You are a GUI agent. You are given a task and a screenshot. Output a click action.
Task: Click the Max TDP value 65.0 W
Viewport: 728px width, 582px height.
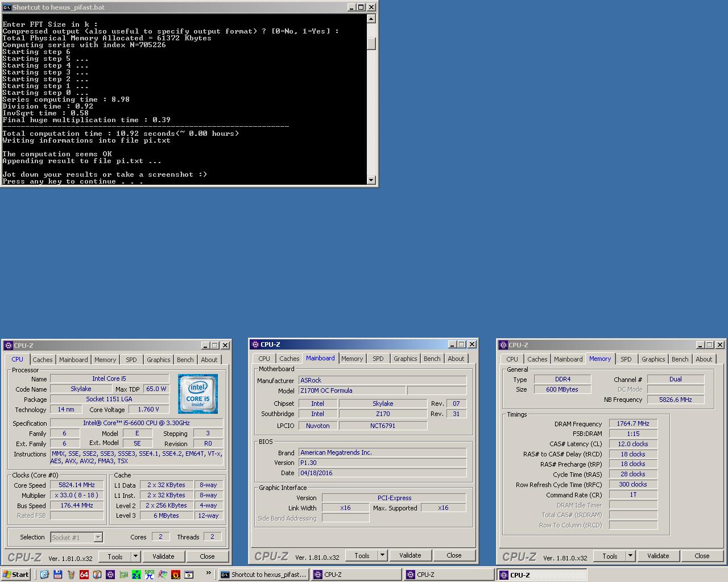coord(156,389)
